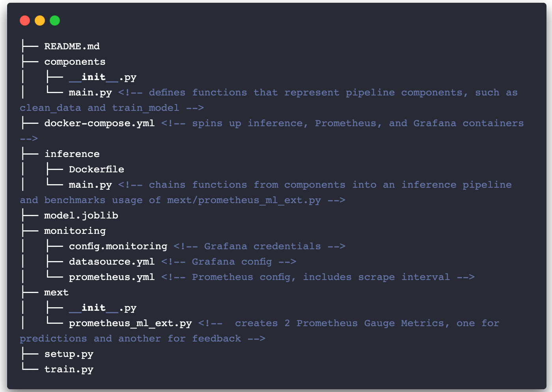Click the monitoring folder name
Viewport: 552px width, 392px height.
click(x=75, y=231)
